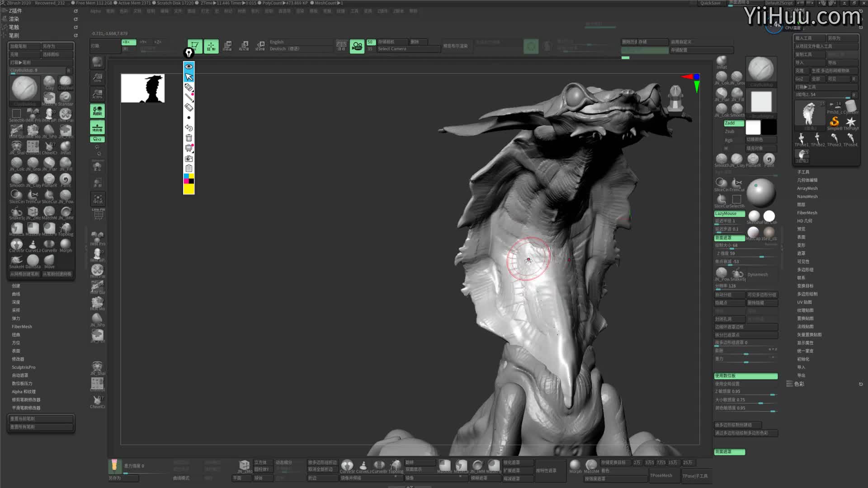The height and width of the screenshot is (488, 868).
Task: Toggle the Zadd button
Action: (730, 123)
